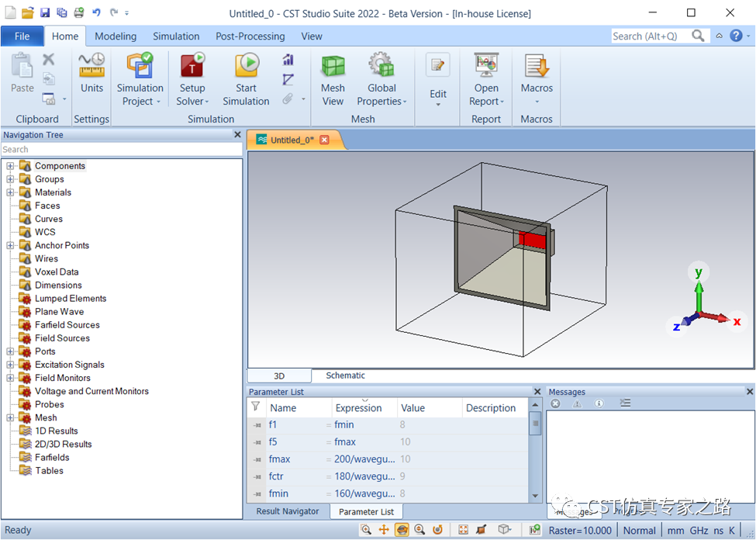Collapse the ribbon with the caret button
This screenshot has height=540, width=756.
coord(719,36)
